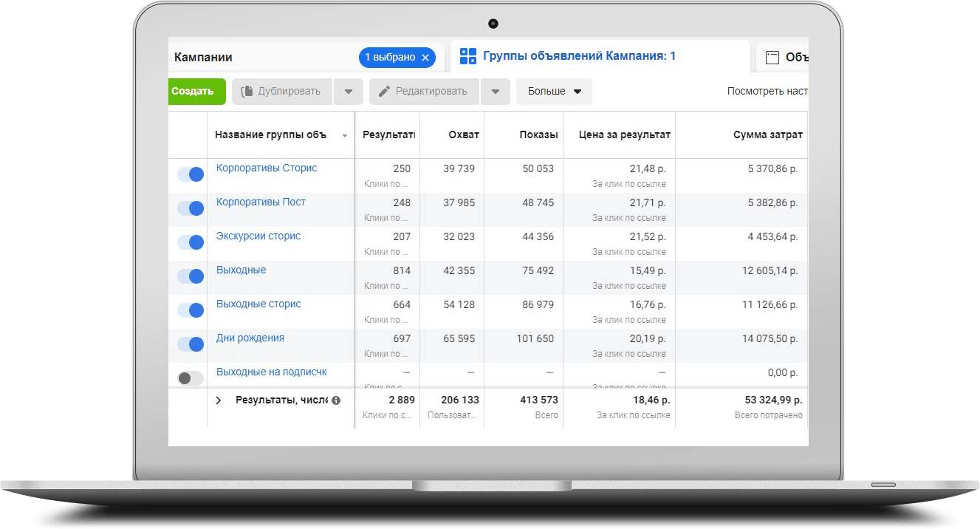Click the duplicate copy icon
The image size is (980, 529).
247,92
